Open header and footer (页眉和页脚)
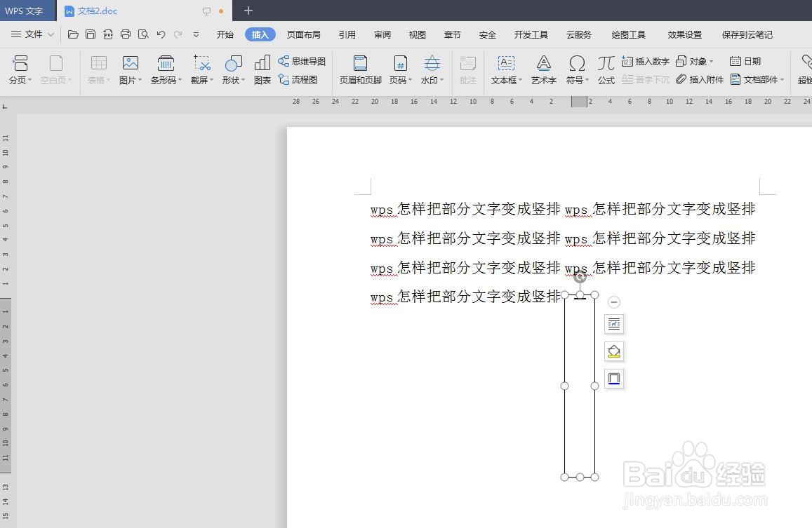This screenshot has height=528, width=812. (361, 70)
